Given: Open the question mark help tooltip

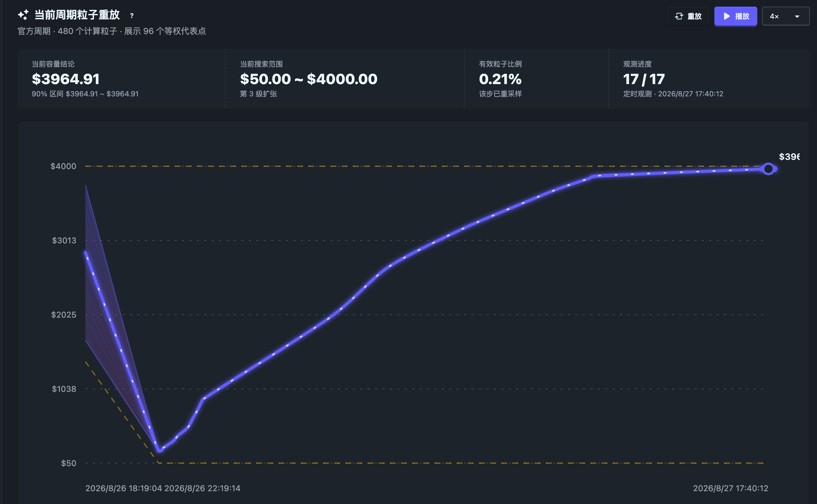Looking at the screenshot, I should point(132,16).
